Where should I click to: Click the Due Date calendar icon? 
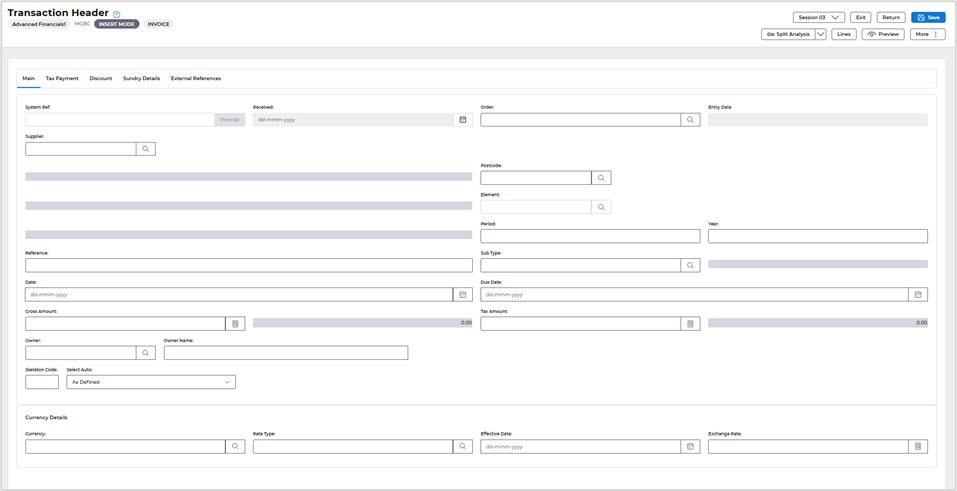[918, 295]
